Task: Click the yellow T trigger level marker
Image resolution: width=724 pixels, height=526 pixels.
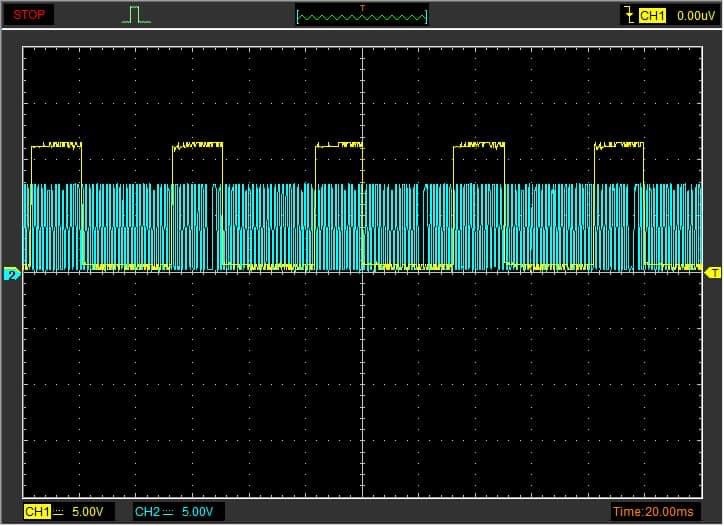Action: pyautogui.click(x=713, y=273)
